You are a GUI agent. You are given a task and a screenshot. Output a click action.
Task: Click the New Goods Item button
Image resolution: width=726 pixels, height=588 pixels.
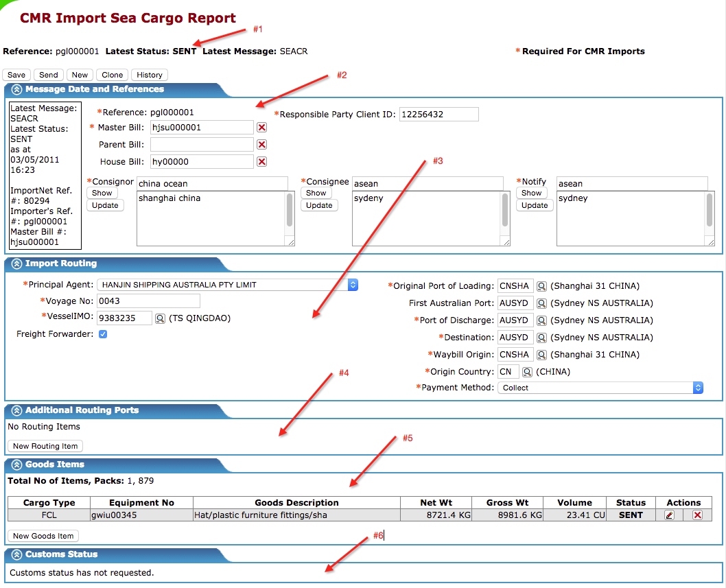click(43, 536)
